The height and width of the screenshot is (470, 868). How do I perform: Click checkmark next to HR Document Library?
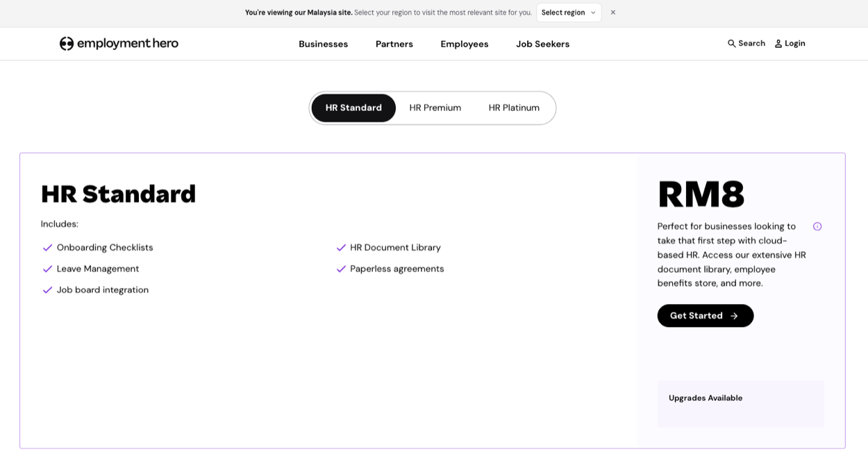pyautogui.click(x=341, y=248)
